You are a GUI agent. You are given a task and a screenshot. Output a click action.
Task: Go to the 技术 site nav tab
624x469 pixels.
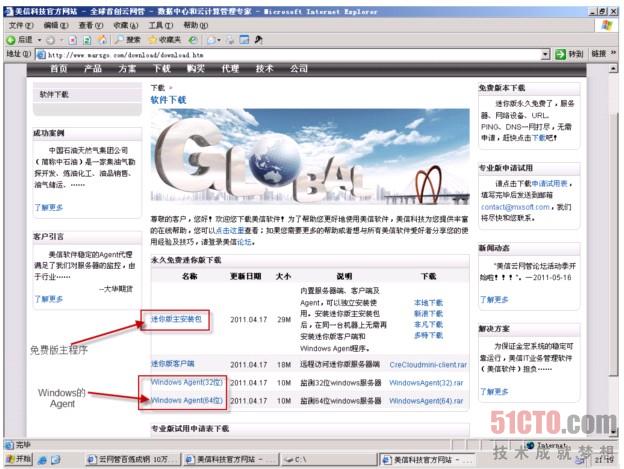pyautogui.click(x=264, y=68)
